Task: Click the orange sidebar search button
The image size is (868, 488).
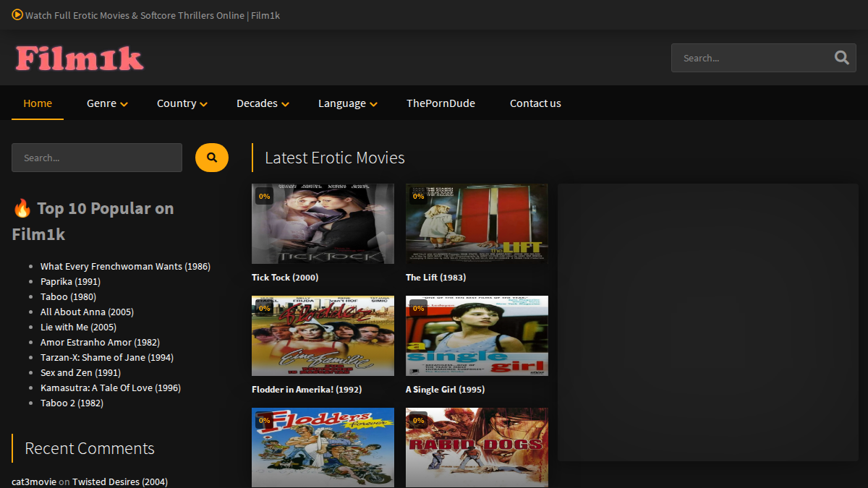Action: [212, 158]
